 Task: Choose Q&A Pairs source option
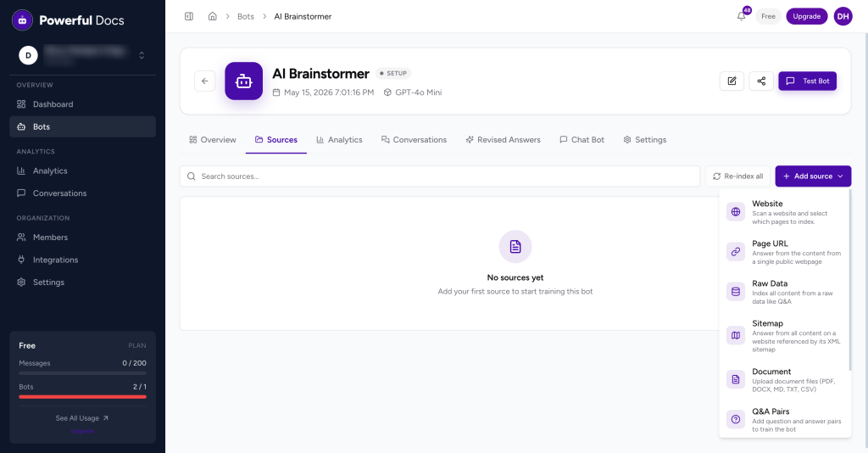[785, 420]
